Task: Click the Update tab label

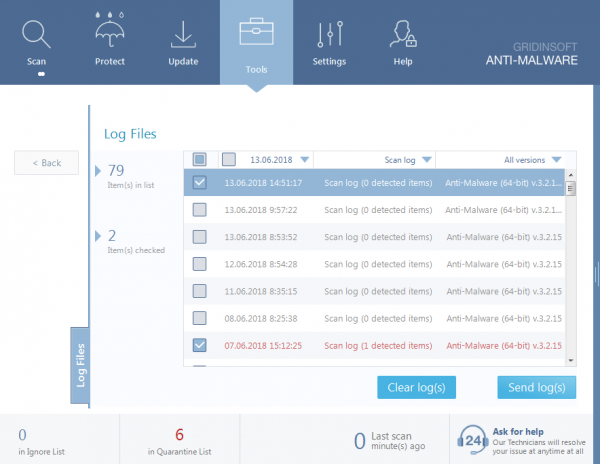Action: (183, 62)
